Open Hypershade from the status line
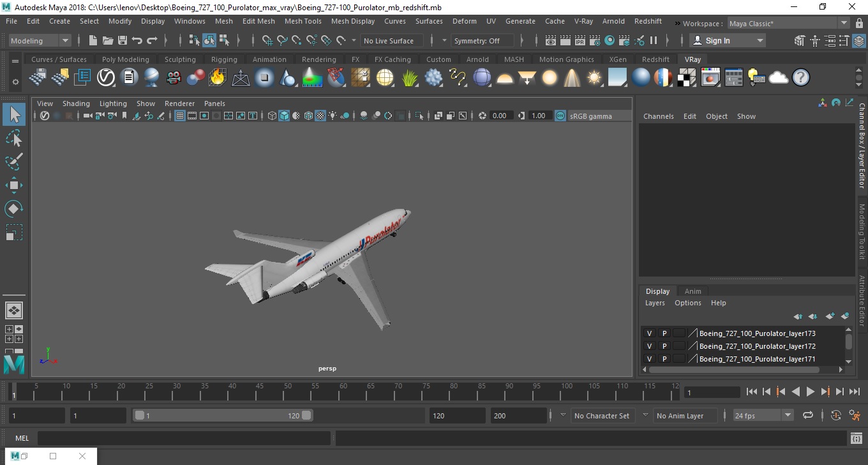 point(610,40)
